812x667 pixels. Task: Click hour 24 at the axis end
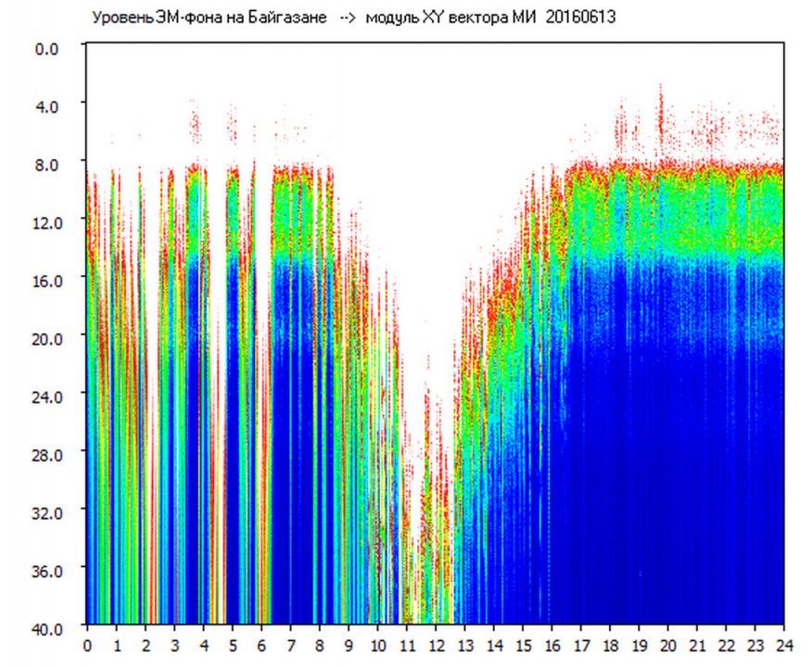point(784,645)
